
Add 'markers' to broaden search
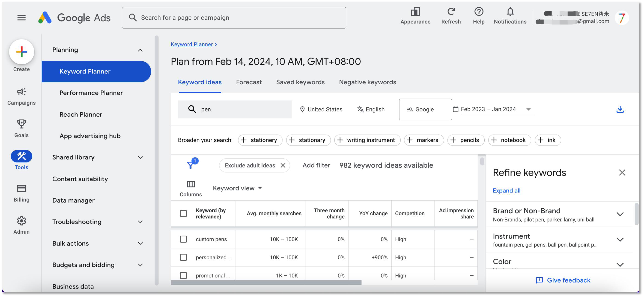[x=424, y=140]
